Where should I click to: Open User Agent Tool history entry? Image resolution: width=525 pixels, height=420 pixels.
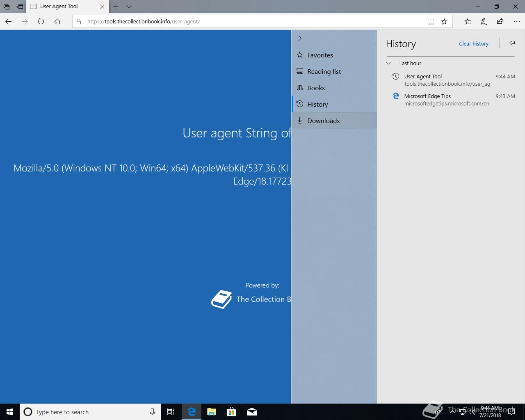pos(451,80)
